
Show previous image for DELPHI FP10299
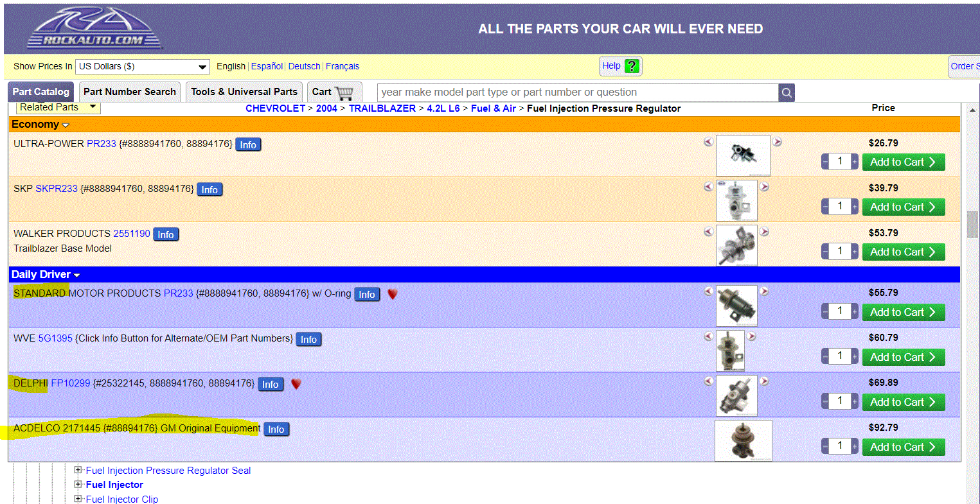point(708,381)
